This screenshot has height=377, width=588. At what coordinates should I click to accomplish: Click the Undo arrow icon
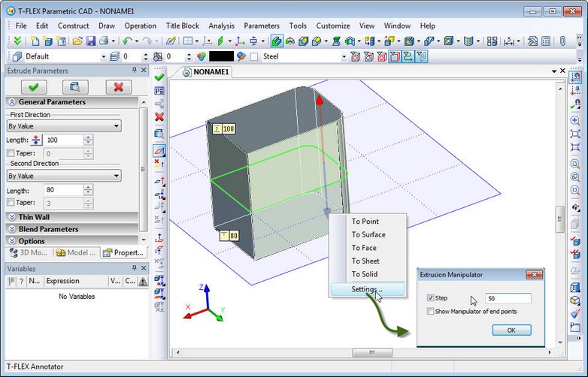(x=127, y=41)
